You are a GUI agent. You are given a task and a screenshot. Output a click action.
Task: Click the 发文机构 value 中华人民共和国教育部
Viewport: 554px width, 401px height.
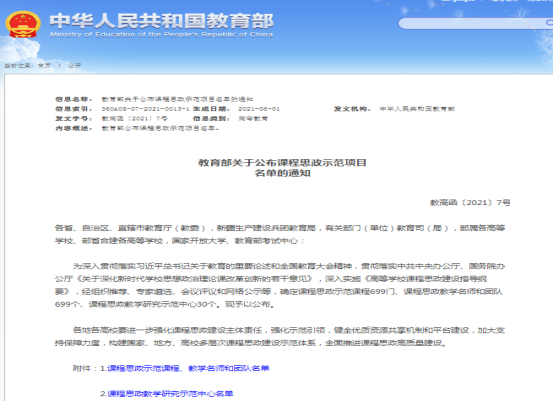click(x=417, y=109)
